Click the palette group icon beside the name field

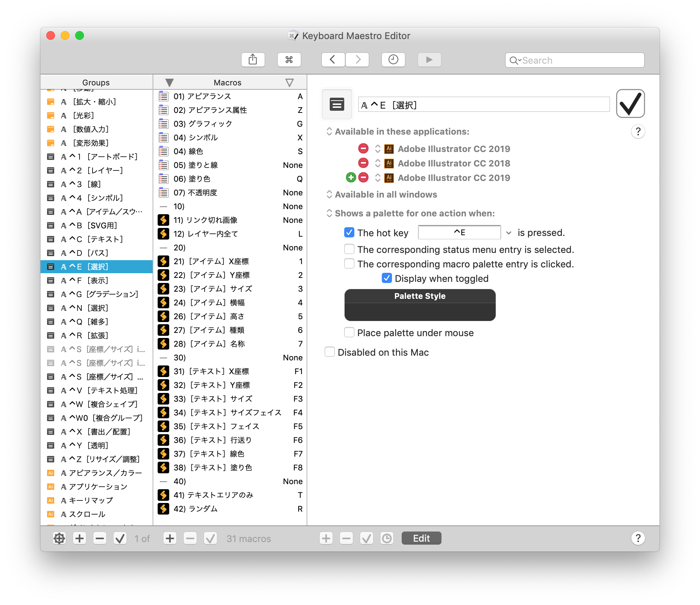click(337, 105)
